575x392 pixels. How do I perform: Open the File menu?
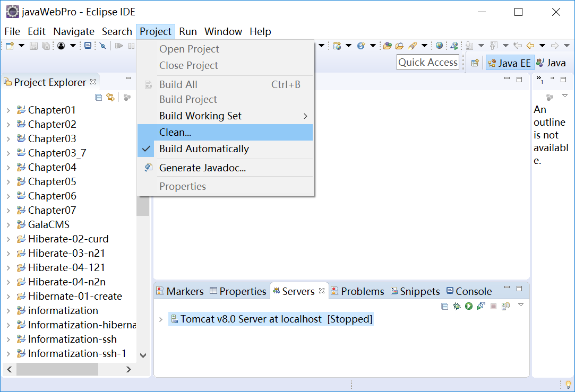tap(12, 32)
